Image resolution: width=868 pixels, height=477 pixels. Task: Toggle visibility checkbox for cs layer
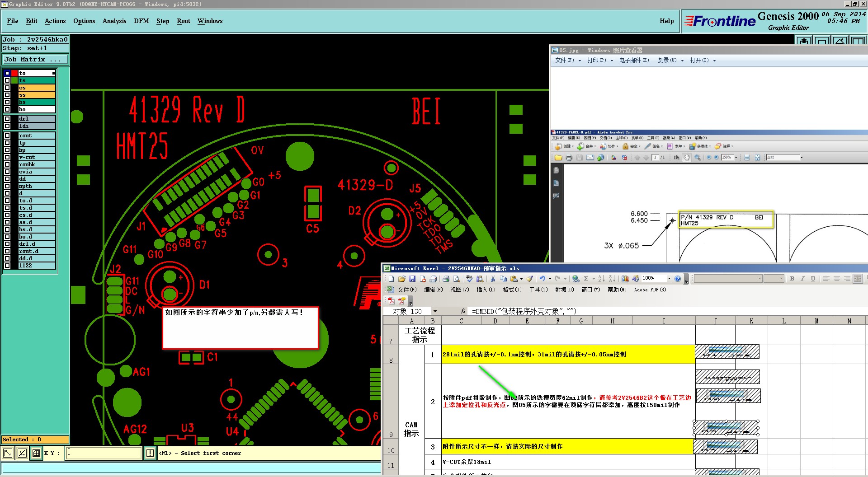tap(7, 88)
